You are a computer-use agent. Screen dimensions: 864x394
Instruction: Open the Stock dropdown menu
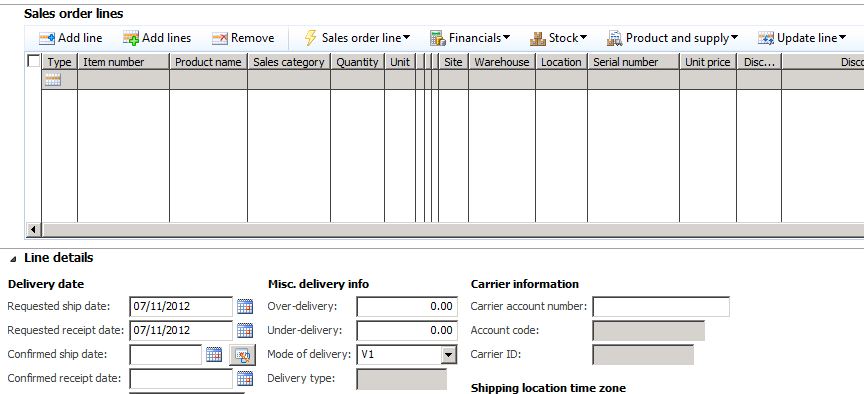tap(559, 38)
